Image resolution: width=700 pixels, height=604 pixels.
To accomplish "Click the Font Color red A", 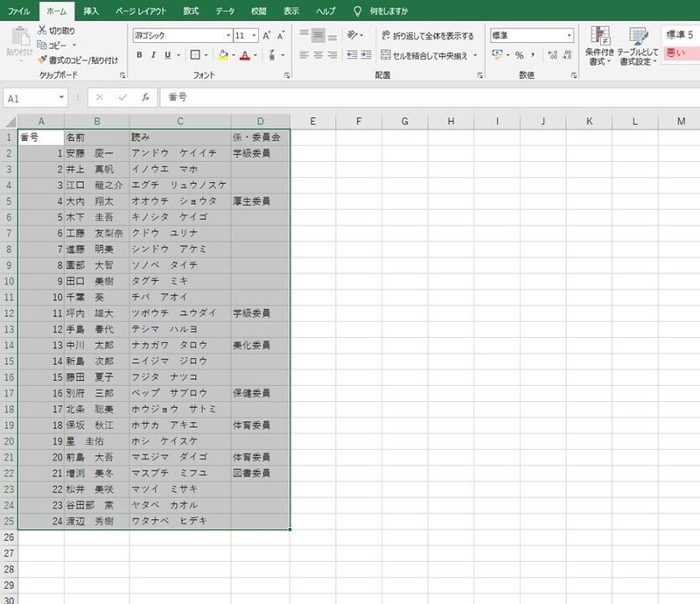I will (245, 55).
